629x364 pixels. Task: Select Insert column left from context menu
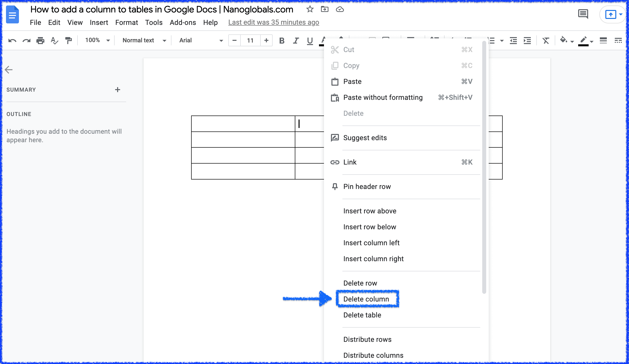pyautogui.click(x=372, y=243)
